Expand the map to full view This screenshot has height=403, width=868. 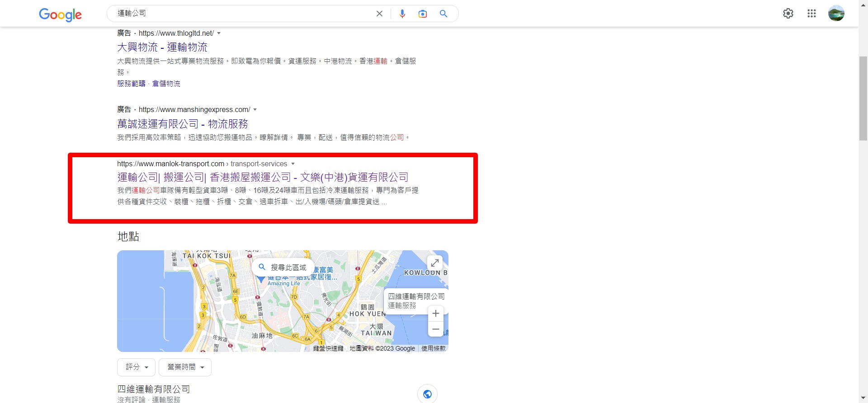434,262
